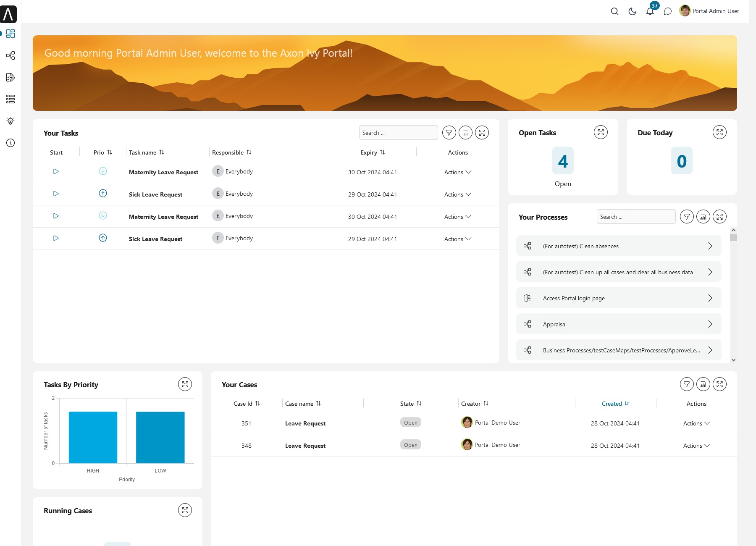
Task: Open the info sidebar icon
Action: pyautogui.click(x=10, y=143)
